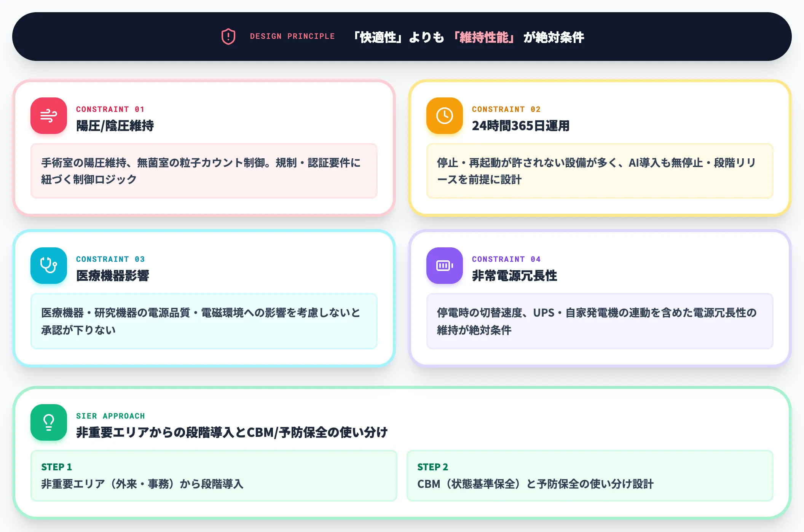The image size is (804, 532).
Task: Click the 手術室の陽圧維持 description box
Action: point(204,171)
